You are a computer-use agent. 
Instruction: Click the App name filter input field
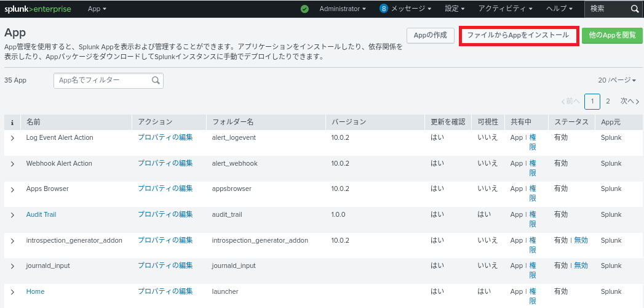[x=103, y=80]
